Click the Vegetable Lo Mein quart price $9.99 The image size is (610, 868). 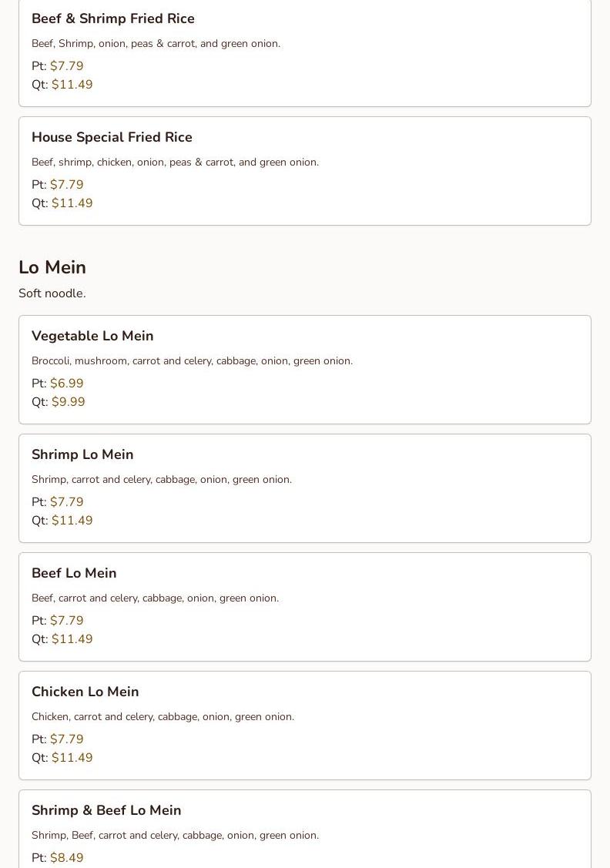pyautogui.click(x=69, y=402)
